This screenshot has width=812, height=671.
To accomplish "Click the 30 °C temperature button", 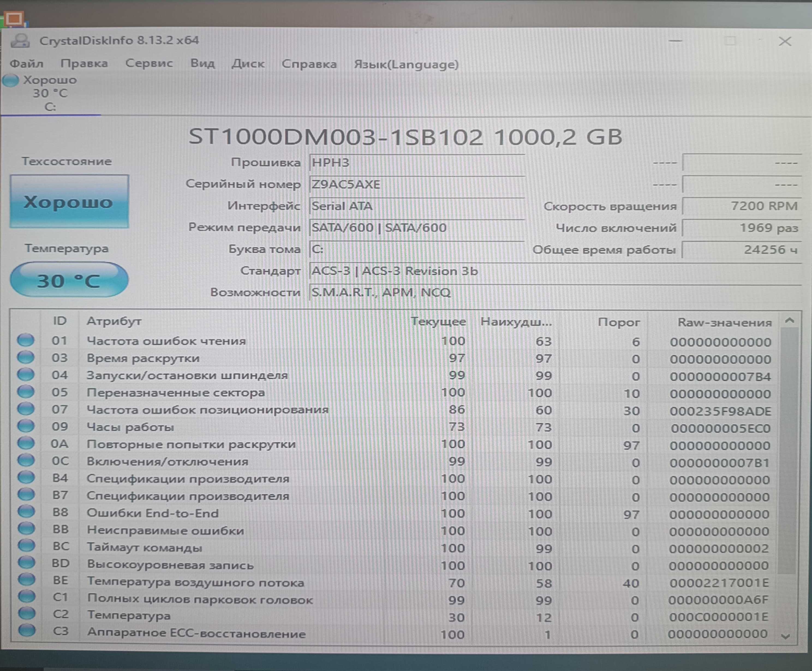I will pyautogui.click(x=69, y=280).
